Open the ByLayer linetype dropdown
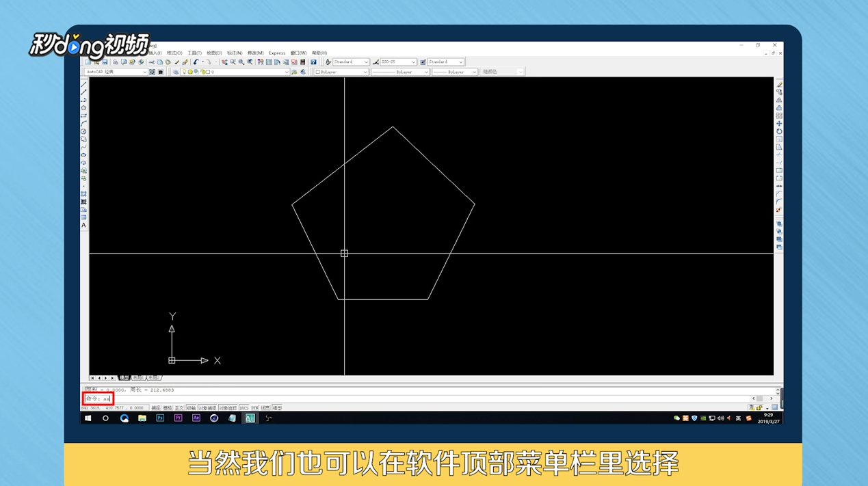This screenshot has width=868, height=486. point(400,72)
